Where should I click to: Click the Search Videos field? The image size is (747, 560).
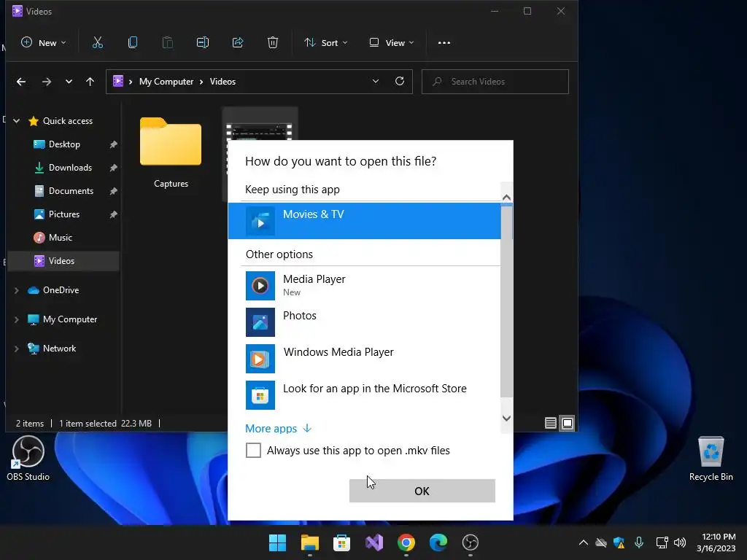click(495, 82)
